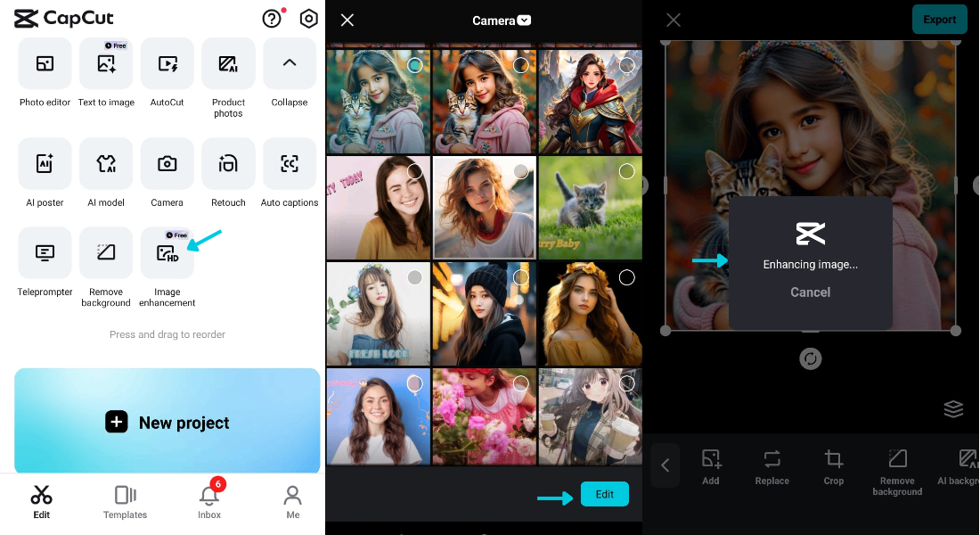Click the CapCut logo
The image size is (980, 535).
(64, 19)
